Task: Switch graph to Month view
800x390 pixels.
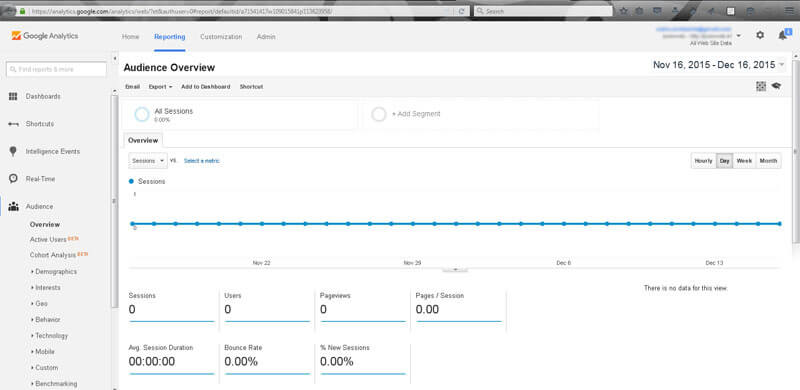Action: tap(768, 161)
